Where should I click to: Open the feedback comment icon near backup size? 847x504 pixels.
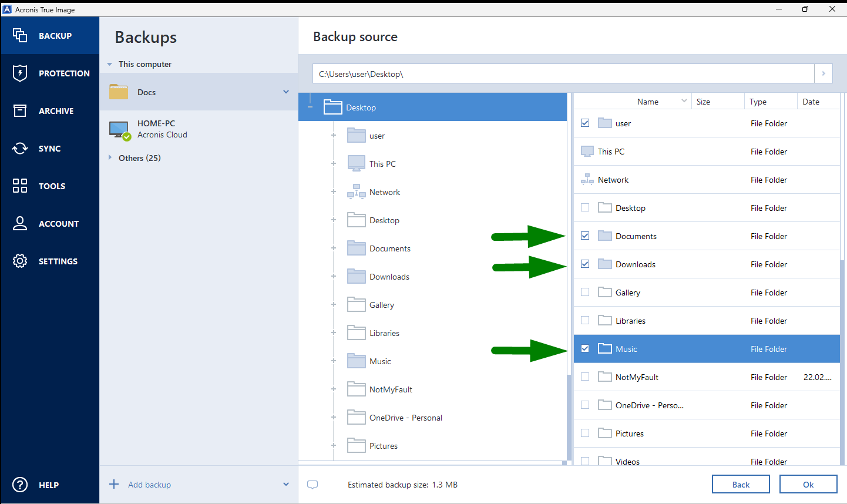pos(312,485)
